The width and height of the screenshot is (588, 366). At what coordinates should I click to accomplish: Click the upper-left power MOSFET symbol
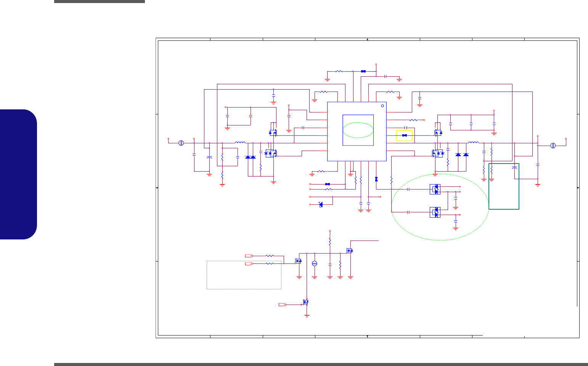coord(273,132)
